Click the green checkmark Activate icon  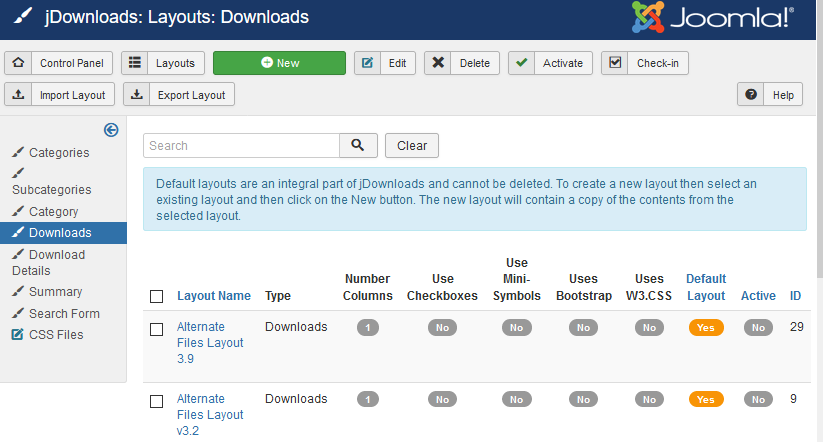521,63
